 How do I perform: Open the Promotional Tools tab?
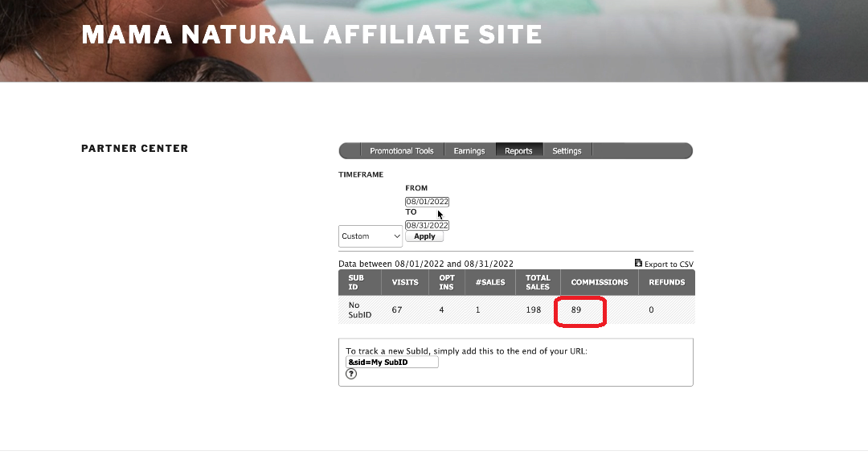click(x=401, y=150)
